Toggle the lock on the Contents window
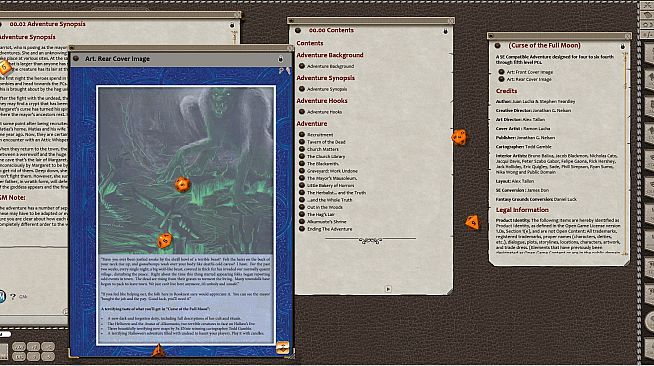This screenshot has width=654, height=366. tap(445, 31)
